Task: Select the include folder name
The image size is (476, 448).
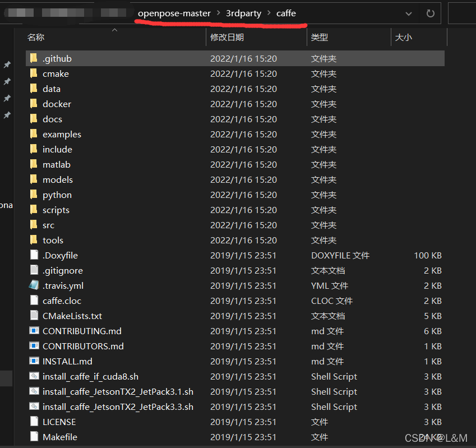Action: [x=57, y=149]
